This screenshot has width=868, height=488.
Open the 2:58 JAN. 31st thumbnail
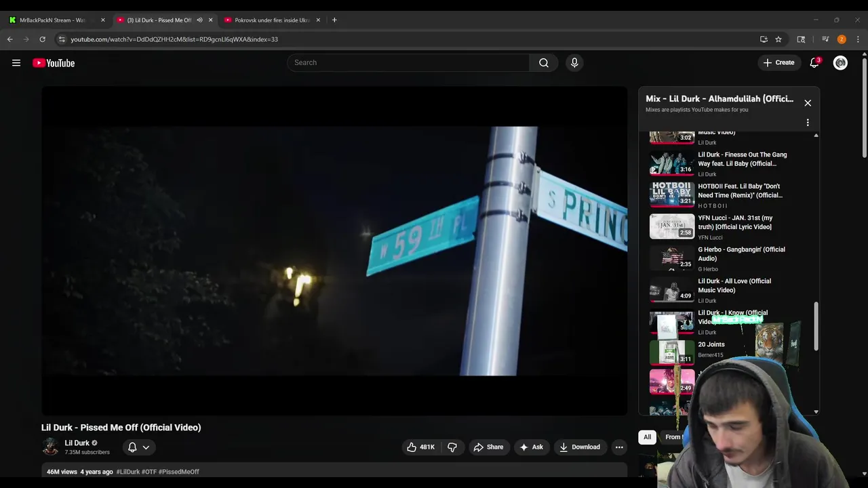pyautogui.click(x=672, y=226)
